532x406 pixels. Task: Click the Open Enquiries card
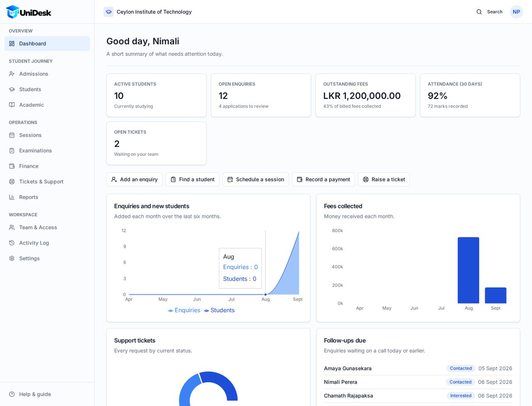click(261, 95)
